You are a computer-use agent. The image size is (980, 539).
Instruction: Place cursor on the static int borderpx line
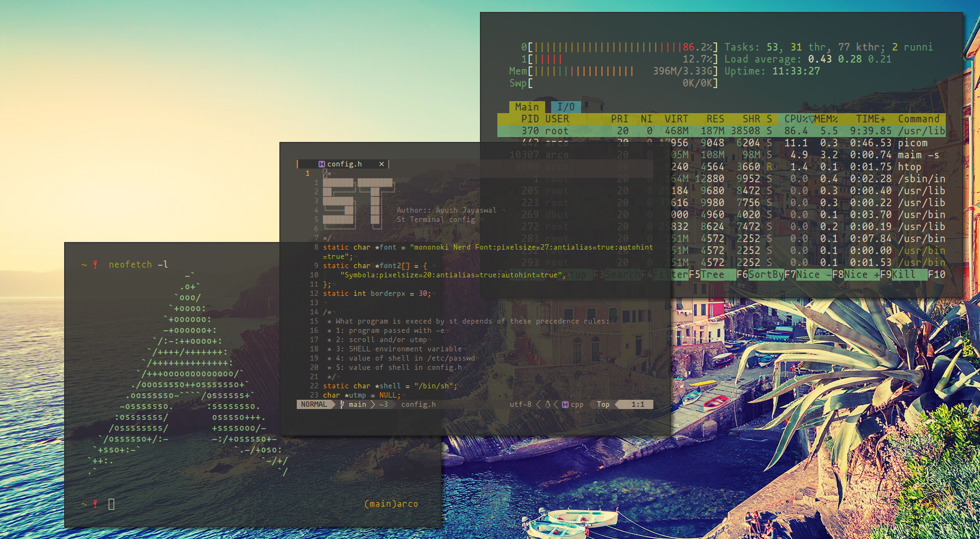[x=377, y=294]
